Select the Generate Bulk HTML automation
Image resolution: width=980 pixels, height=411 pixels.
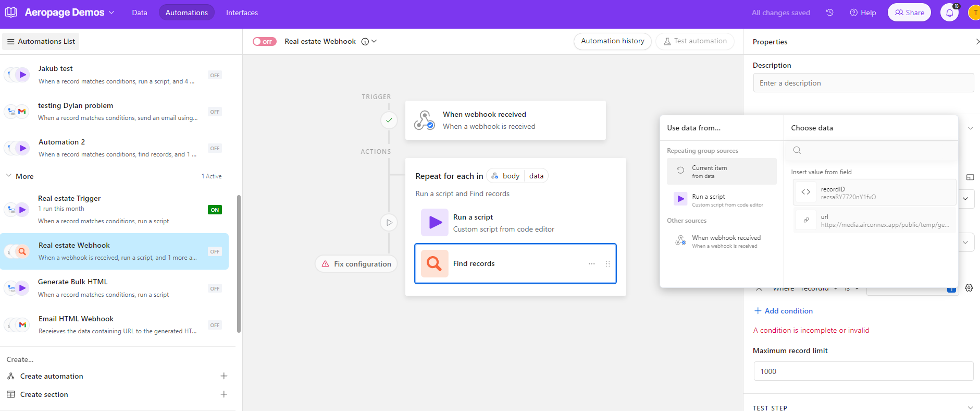point(115,288)
